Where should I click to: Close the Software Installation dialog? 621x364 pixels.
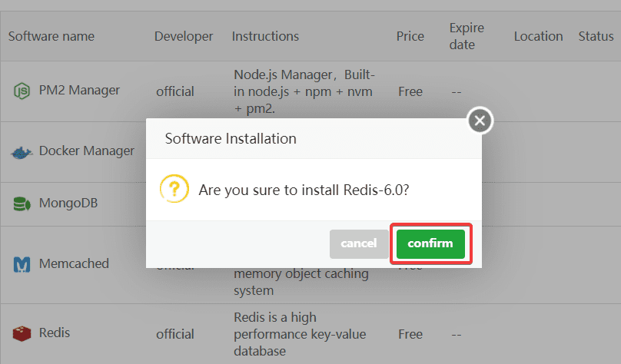coord(480,121)
